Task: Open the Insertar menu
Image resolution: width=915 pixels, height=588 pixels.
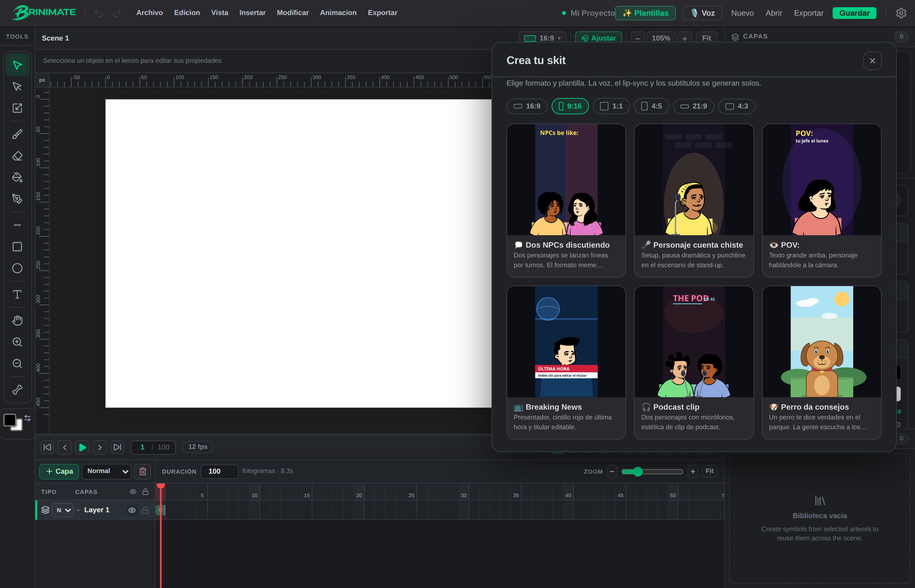Action: pyautogui.click(x=252, y=13)
